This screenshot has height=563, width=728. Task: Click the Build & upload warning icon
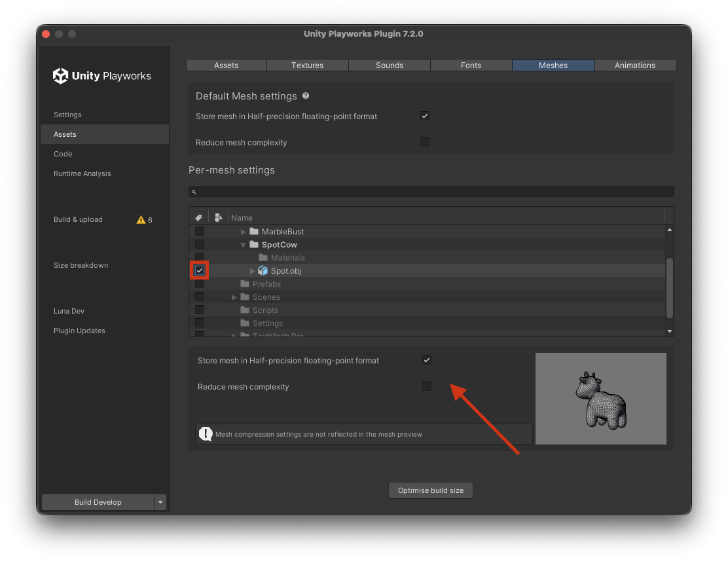click(x=141, y=220)
